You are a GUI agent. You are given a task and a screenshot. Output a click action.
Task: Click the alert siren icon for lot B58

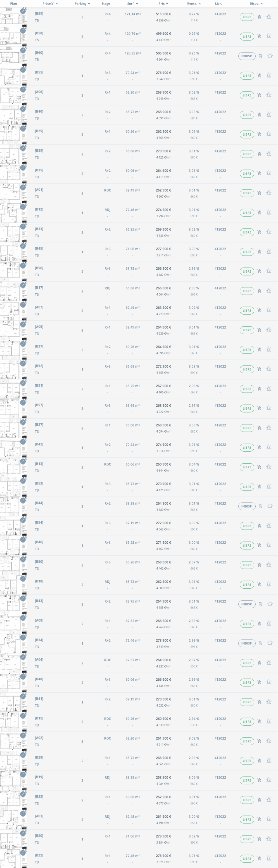(269, 36)
